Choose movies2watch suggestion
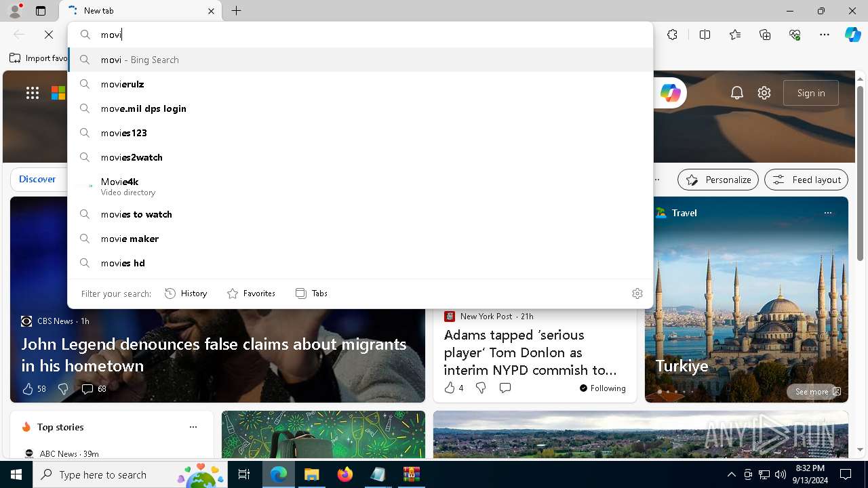The image size is (868, 488). point(360,157)
